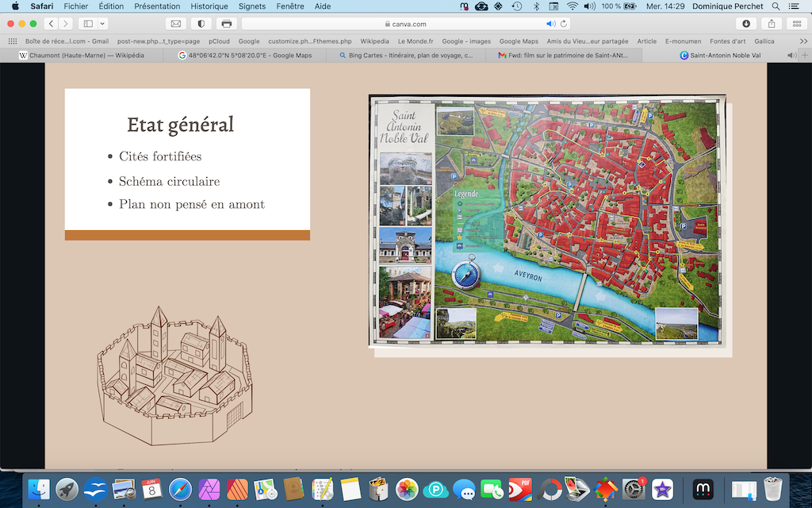Open the Share button in Safari toolbar

click(772, 24)
